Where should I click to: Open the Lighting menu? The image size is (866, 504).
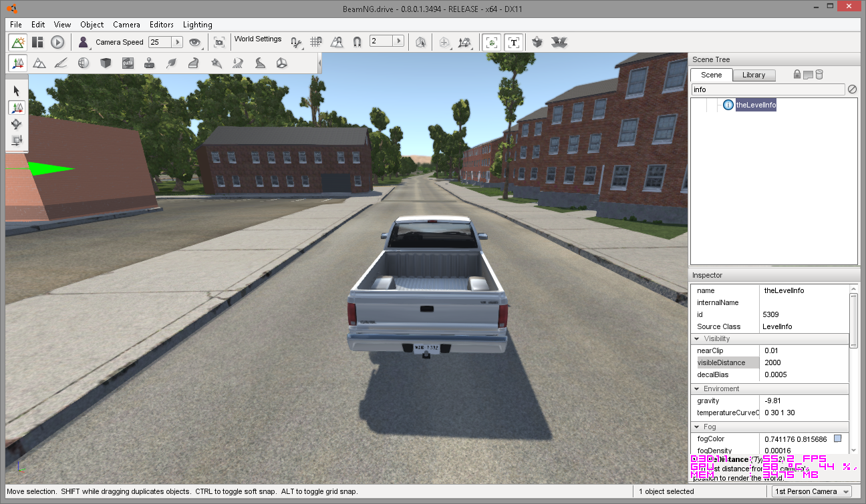(198, 25)
